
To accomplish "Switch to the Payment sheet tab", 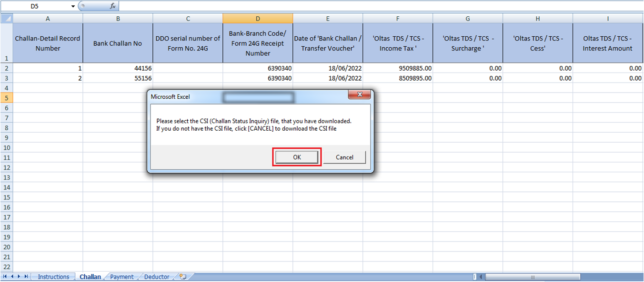I will pyautogui.click(x=122, y=276).
